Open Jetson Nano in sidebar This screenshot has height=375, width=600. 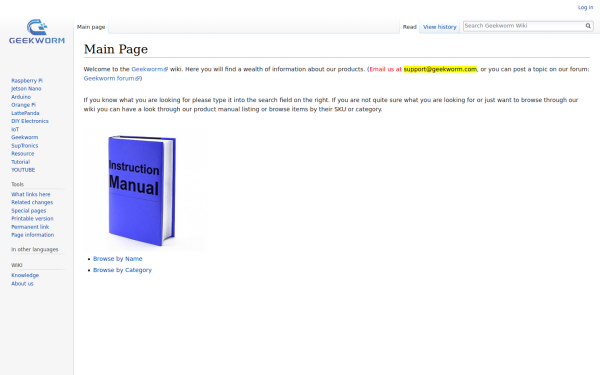tap(26, 89)
